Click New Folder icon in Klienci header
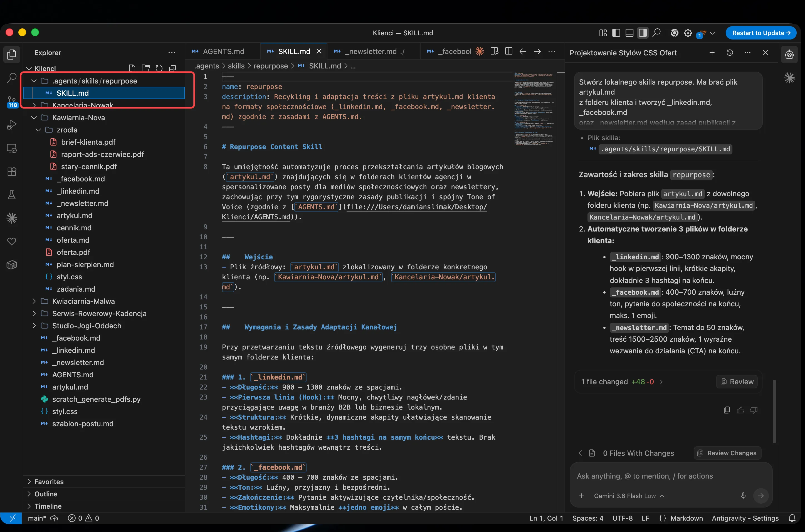Screen dimensions: 805x532 tap(145, 68)
